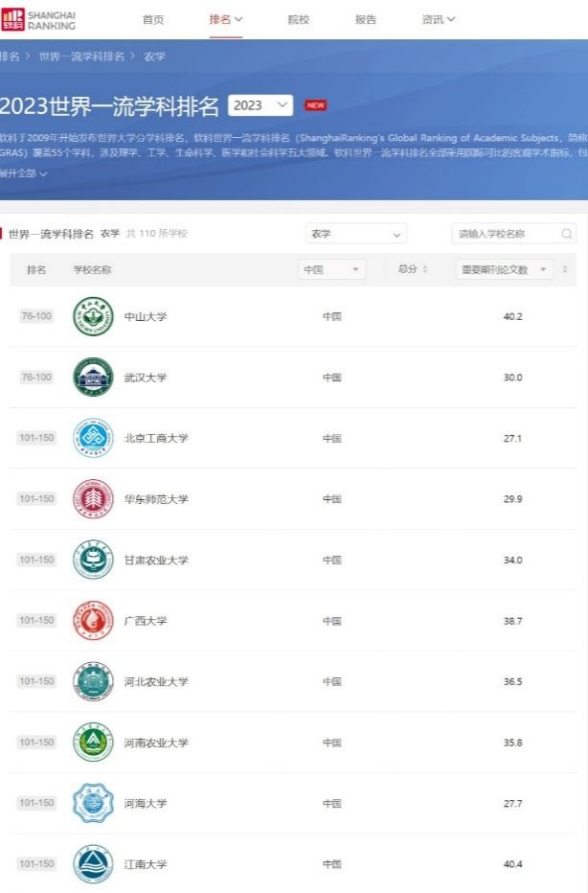Open the 重要期刊论文数 indicator dropdown
The height and width of the screenshot is (893, 588).
click(x=505, y=270)
